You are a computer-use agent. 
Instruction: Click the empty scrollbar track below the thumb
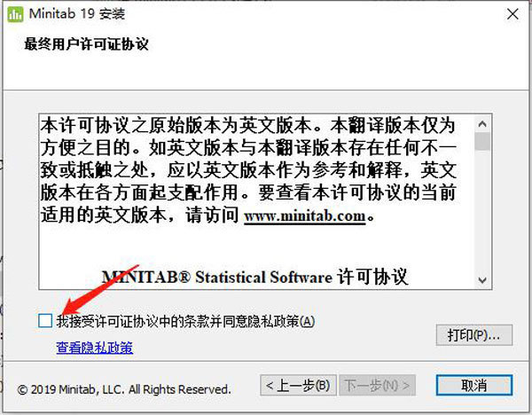[482, 211]
